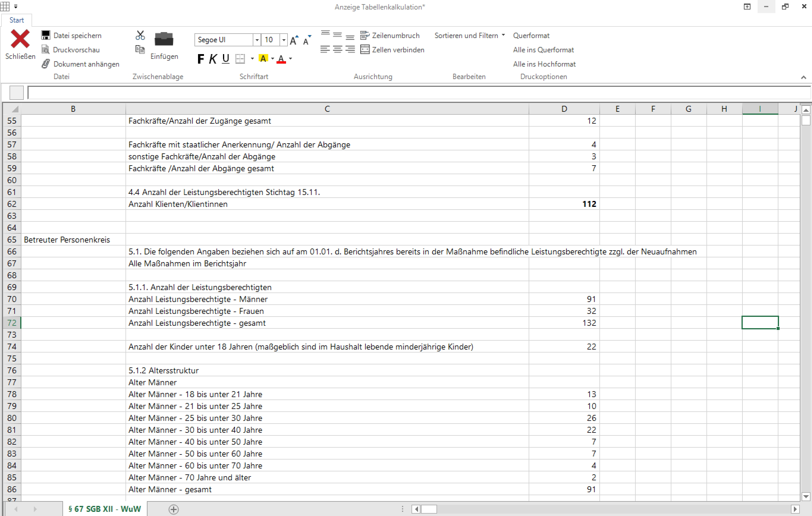The image size is (812, 516).
Task: Select column D header
Action: 564,108
